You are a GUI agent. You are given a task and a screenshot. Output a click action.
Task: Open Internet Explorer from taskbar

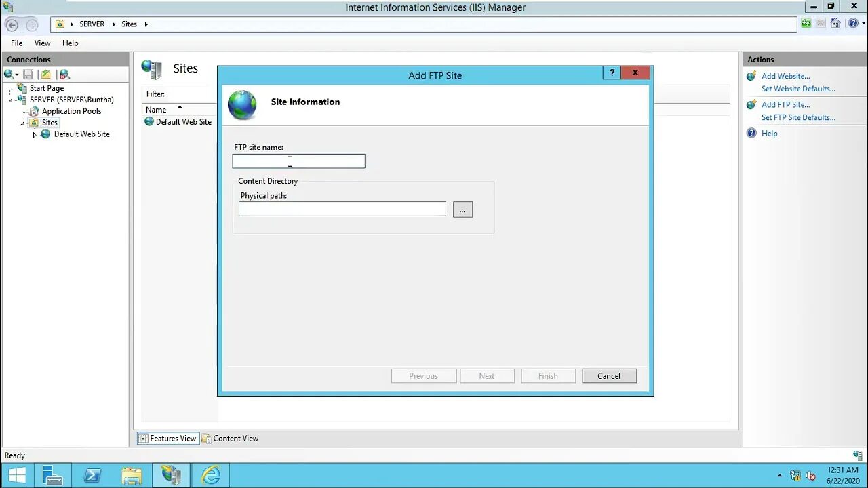click(211, 476)
